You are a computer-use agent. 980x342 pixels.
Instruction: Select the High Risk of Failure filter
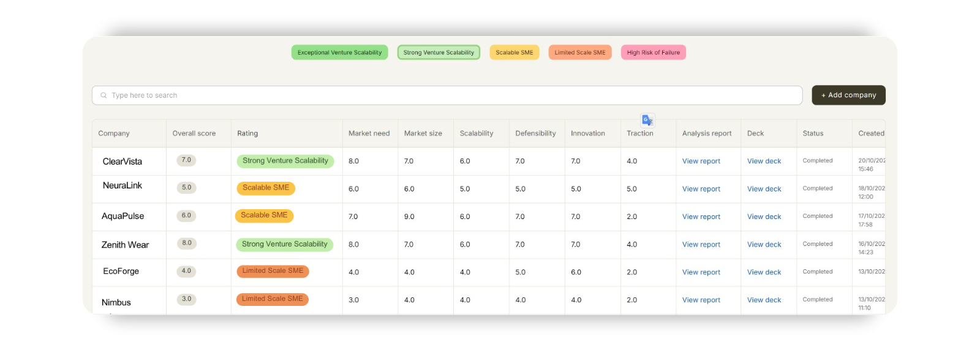pos(653,53)
